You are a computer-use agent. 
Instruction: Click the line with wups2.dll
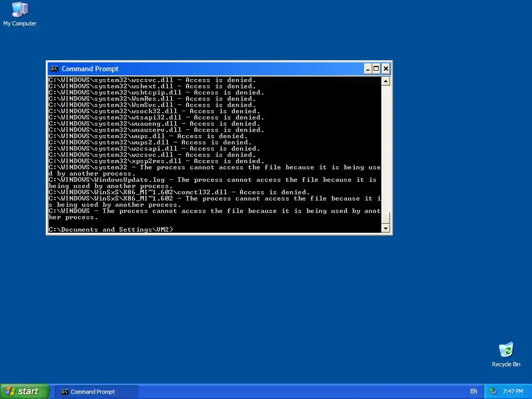coord(150,142)
